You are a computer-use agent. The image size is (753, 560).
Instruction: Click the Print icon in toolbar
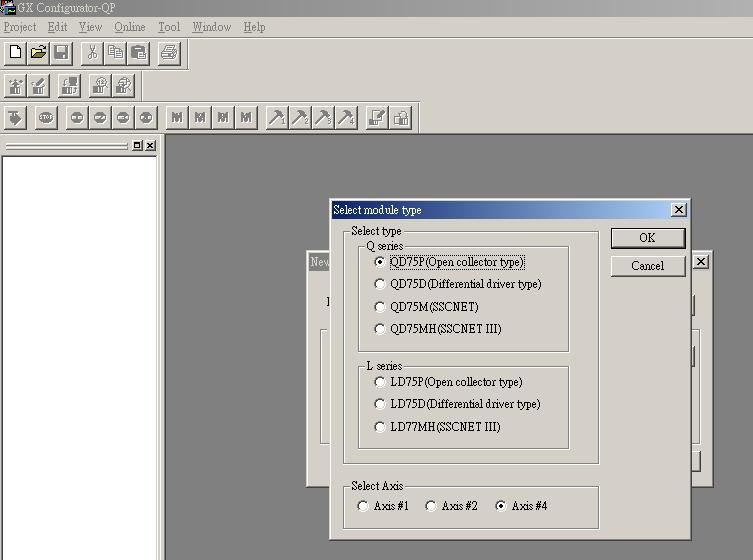point(169,53)
